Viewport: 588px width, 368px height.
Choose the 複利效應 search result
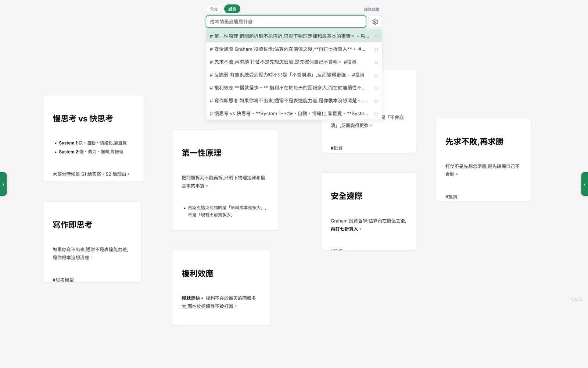coord(294,88)
